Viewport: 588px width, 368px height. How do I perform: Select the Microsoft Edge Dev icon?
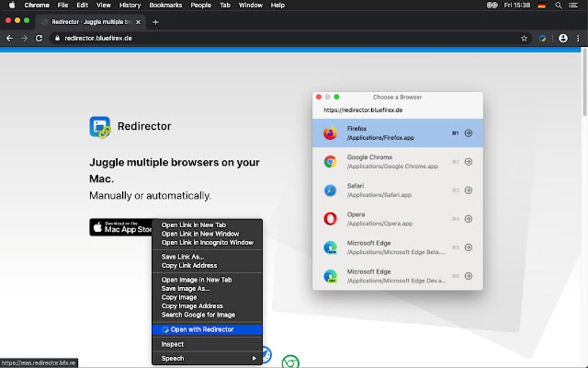330,275
